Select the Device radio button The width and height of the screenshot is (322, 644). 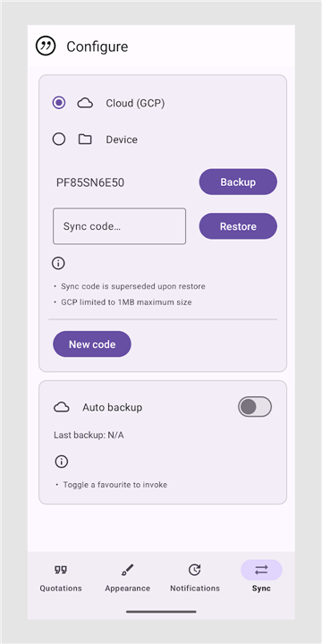click(x=59, y=140)
